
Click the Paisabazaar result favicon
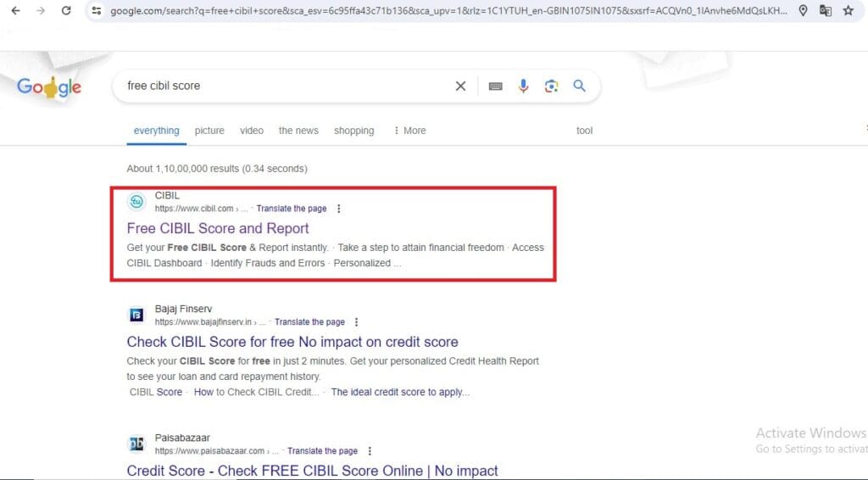(x=136, y=444)
